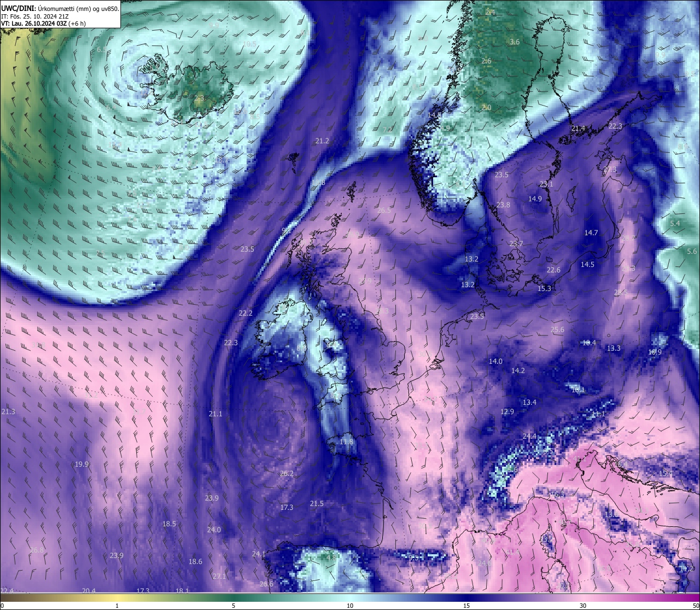Click the 13.3 value on the map
This screenshot has height=610, width=700.
click(614, 348)
